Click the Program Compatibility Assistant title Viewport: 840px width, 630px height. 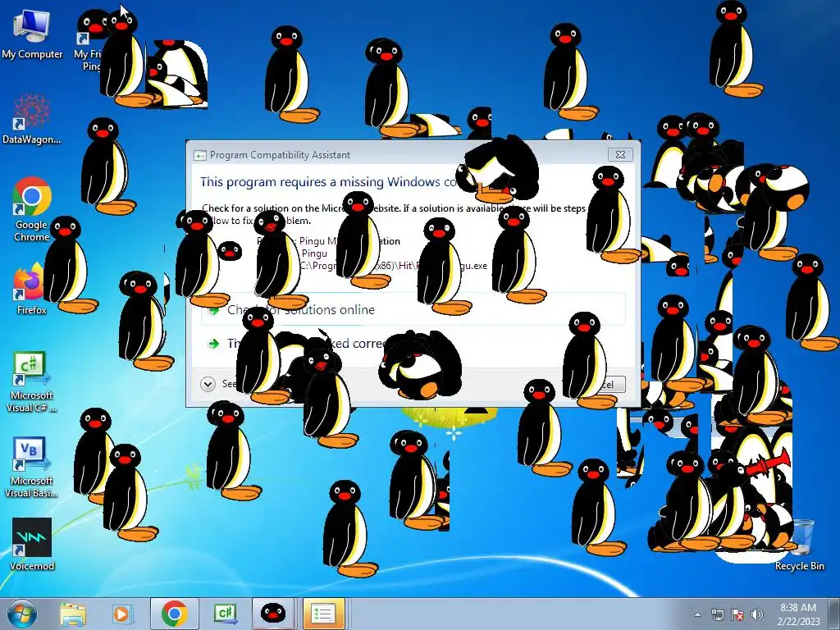pyautogui.click(x=280, y=155)
